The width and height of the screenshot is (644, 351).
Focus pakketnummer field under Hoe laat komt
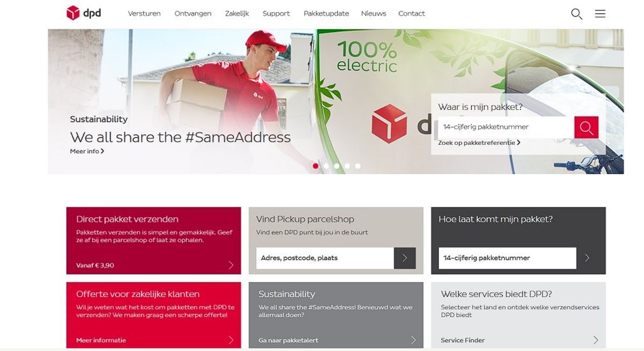[x=507, y=258]
